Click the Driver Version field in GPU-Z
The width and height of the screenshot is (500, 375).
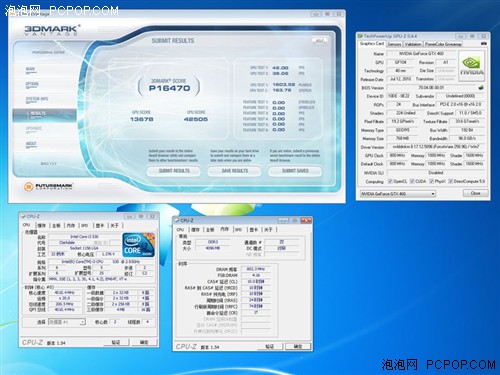(436, 147)
